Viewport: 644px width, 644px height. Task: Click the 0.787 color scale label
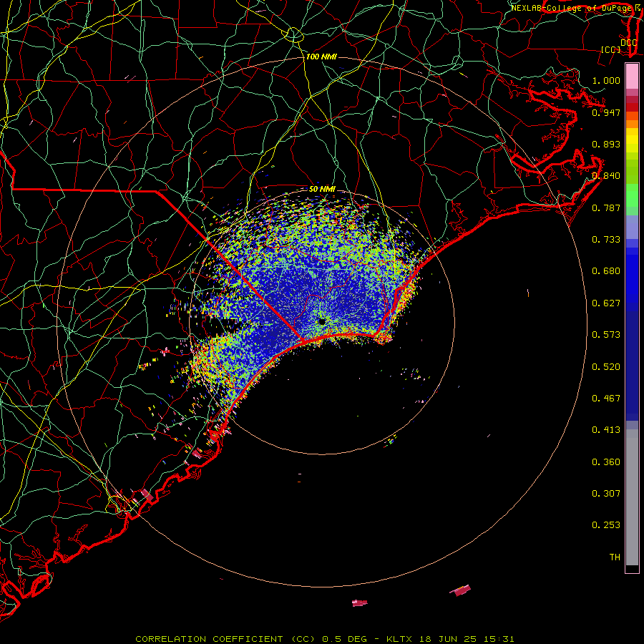(606, 208)
